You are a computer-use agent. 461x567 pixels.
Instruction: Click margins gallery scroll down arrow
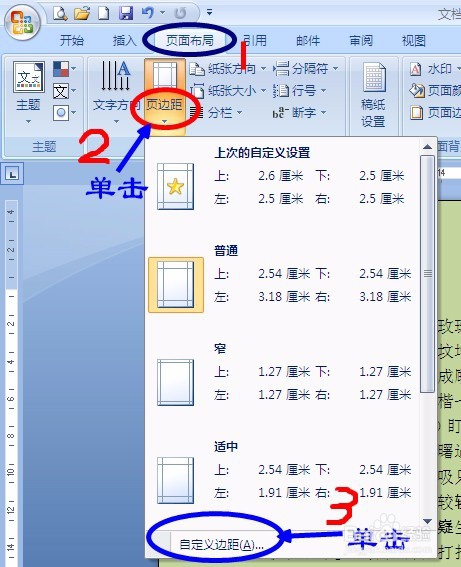[x=427, y=521]
